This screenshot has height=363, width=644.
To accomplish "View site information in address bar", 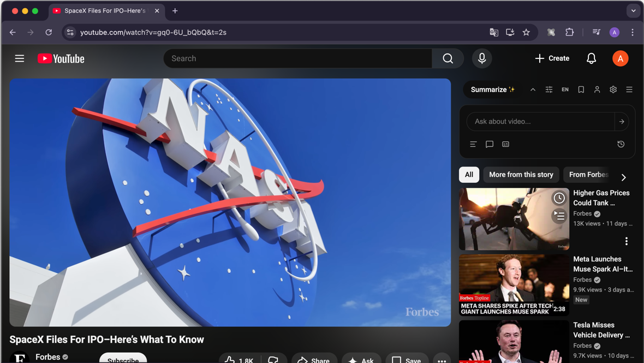I will [70, 32].
